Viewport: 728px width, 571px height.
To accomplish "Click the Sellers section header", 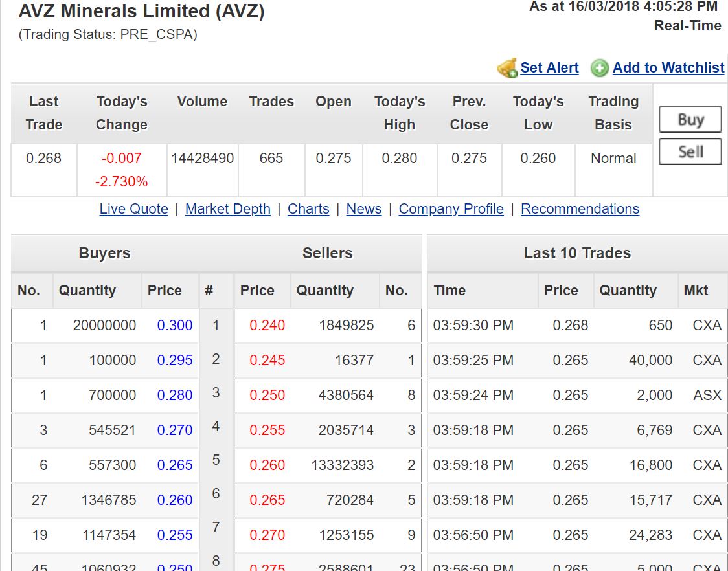I will [327, 253].
